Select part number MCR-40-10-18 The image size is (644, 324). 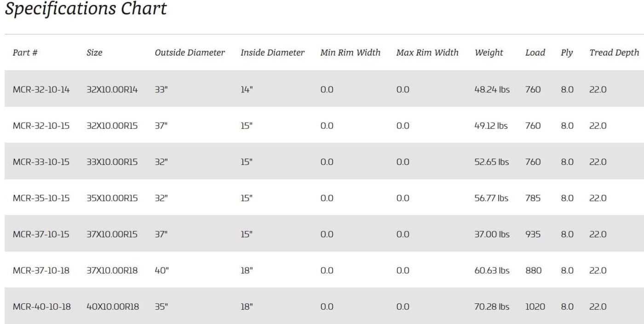click(x=42, y=307)
